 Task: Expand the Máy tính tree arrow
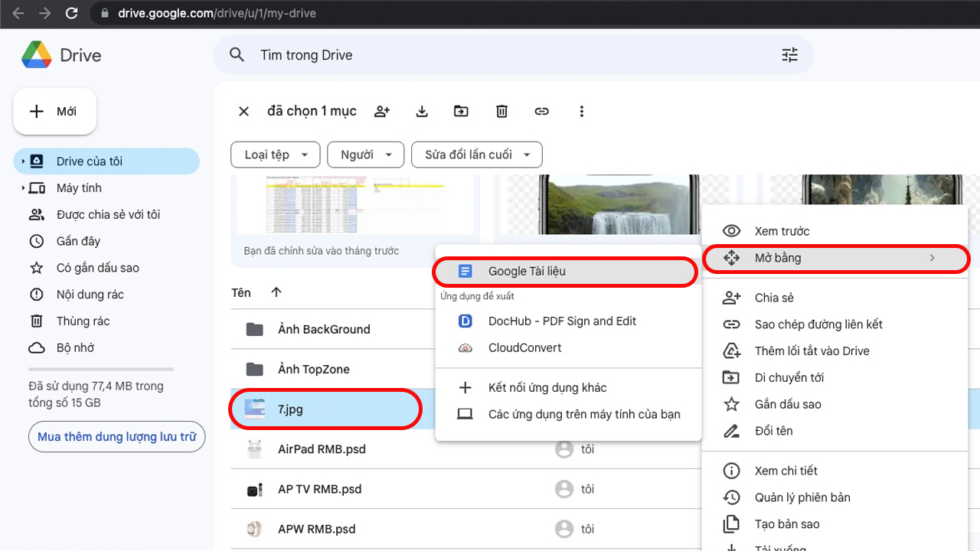pyautogui.click(x=23, y=188)
